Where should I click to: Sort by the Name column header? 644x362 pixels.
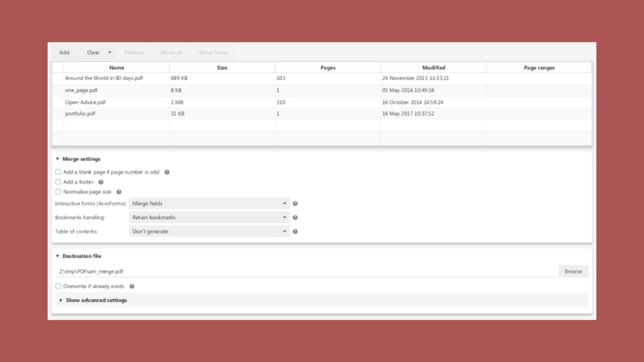116,68
